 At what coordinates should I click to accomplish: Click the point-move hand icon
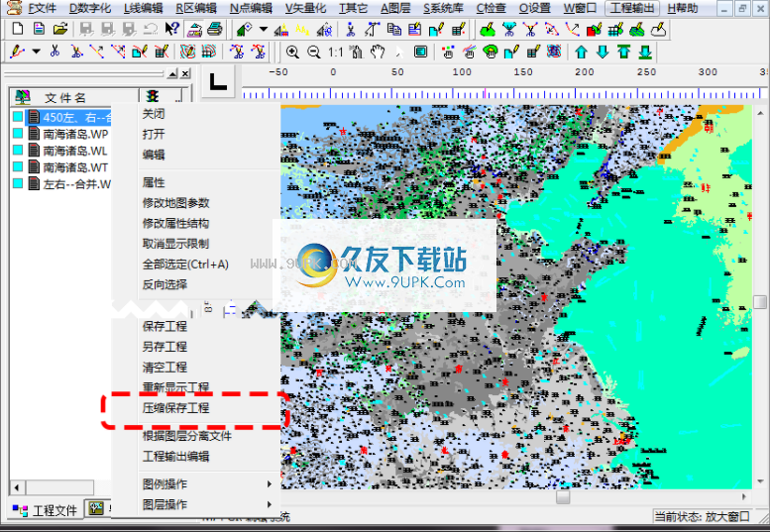[448, 52]
